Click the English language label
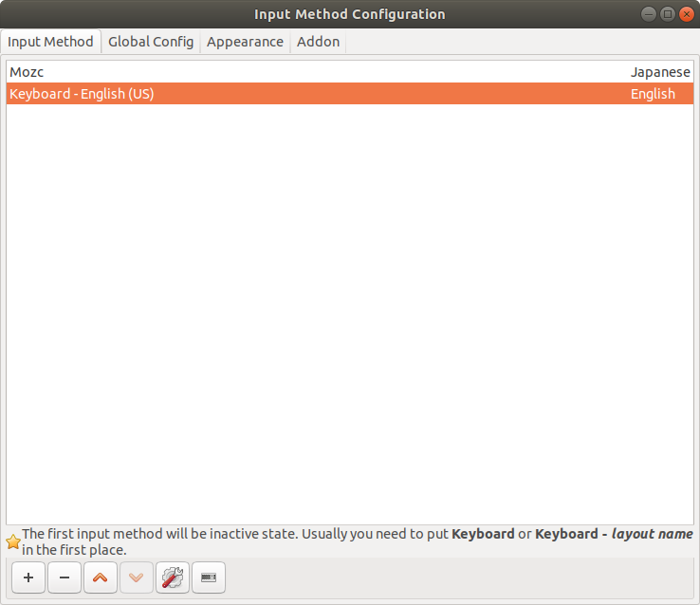The height and width of the screenshot is (605, 700). click(653, 94)
